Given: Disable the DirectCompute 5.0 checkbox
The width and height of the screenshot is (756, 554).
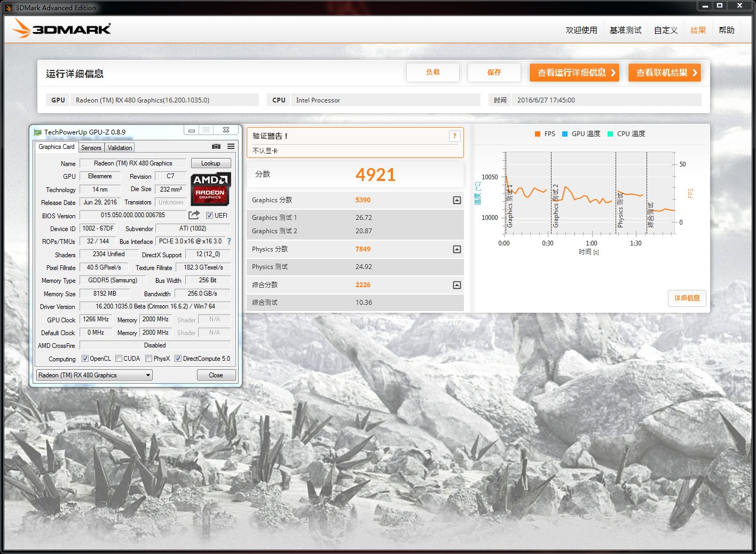Looking at the screenshot, I should click(178, 358).
